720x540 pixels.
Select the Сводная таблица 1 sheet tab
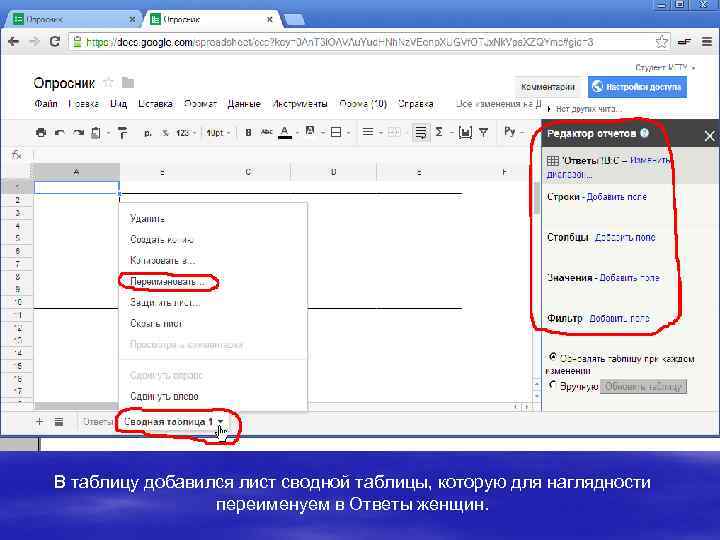(168, 422)
